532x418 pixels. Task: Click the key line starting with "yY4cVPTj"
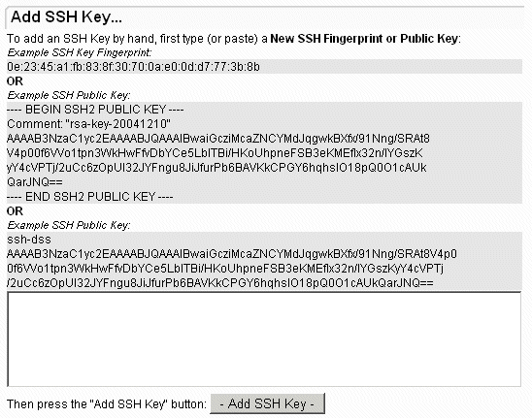pyautogui.click(x=216, y=168)
